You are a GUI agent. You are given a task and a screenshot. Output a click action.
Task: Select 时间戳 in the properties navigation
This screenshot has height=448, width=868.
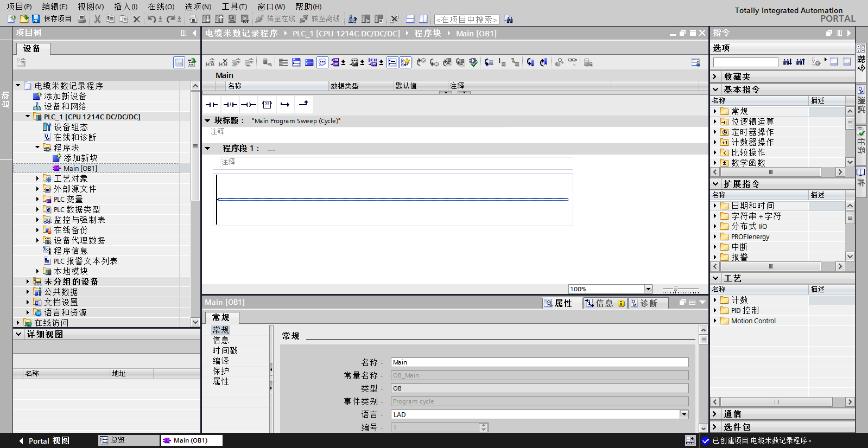(225, 351)
